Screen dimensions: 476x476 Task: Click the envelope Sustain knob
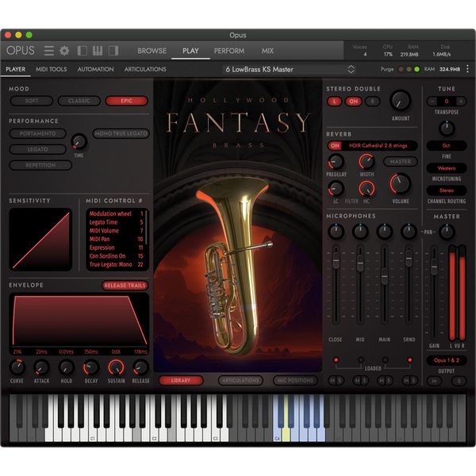(116, 367)
